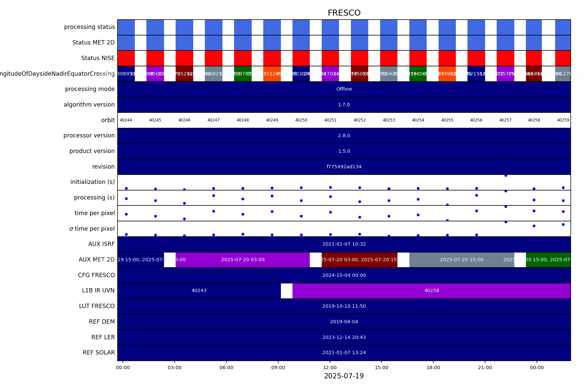Select the purple AUX MET 2D segment
This screenshot has height=392, width=588.
pos(243,260)
